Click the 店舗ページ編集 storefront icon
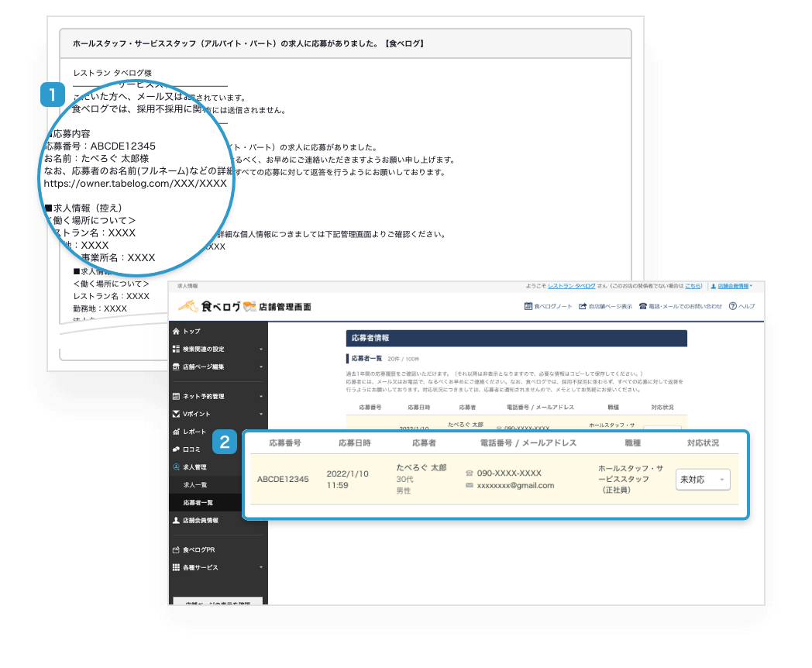 [176, 367]
